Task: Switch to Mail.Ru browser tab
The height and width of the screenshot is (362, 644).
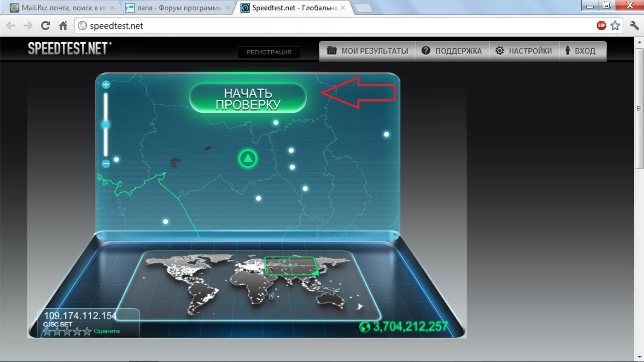Action: (x=63, y=8)
